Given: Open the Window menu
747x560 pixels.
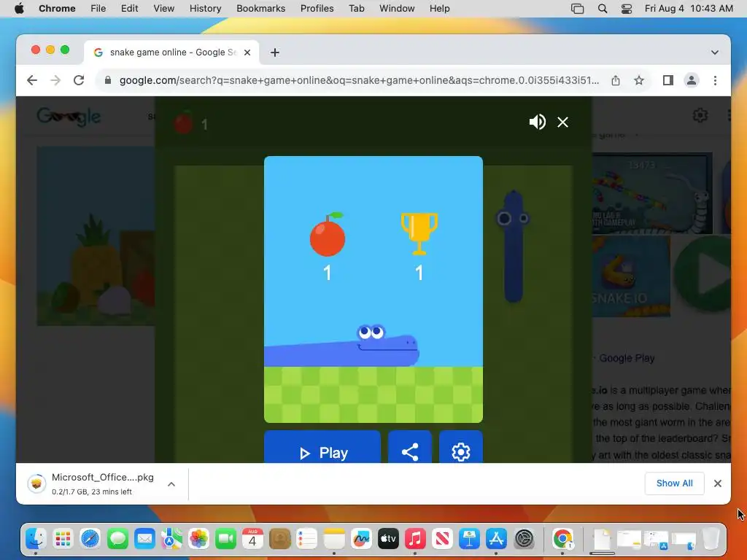Looking at the screenshot, I should pos(397,9).
